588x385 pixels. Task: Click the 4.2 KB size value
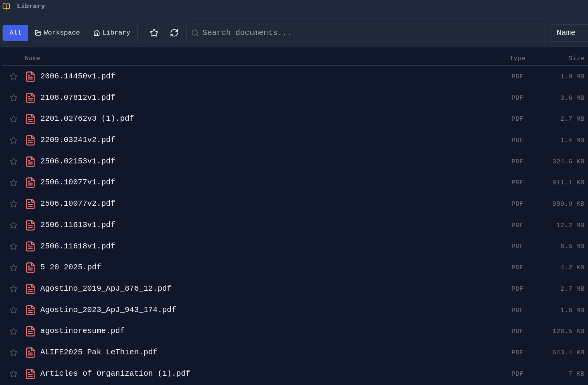pyautogui.click(x=572, y=267)
